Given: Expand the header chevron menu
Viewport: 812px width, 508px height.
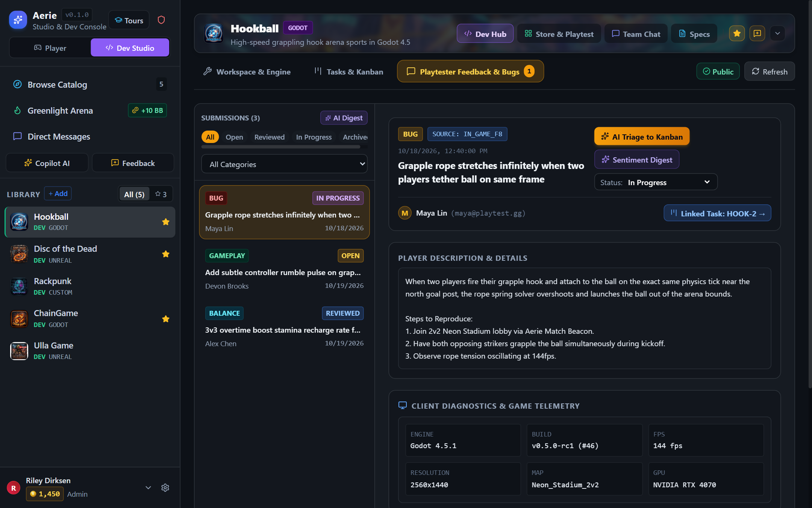Looking at the screenshot, I should (x=777, y=33).
